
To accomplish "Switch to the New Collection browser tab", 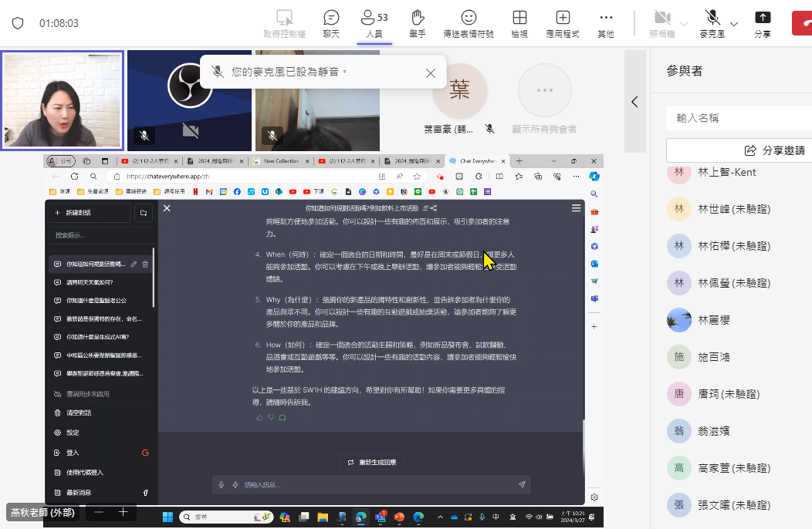I will [x=280, y=161].
